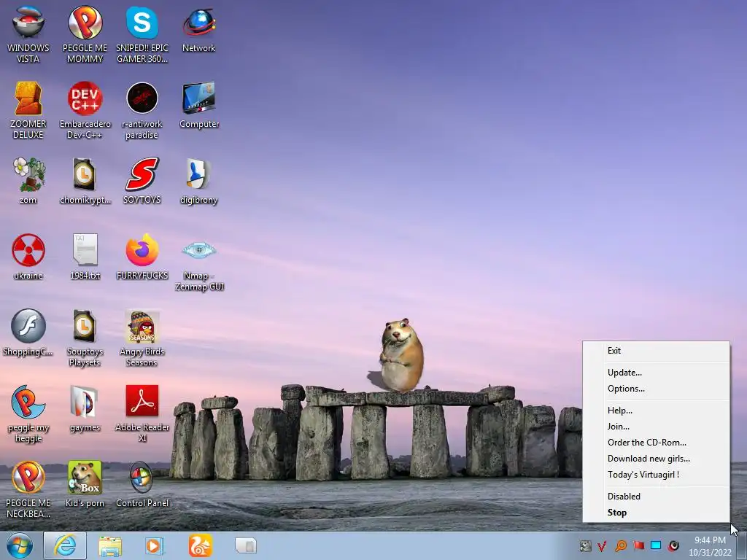Screen dimensions: 747x560
Task: Click the gaymes folder icon
Action: click(85, 408)
